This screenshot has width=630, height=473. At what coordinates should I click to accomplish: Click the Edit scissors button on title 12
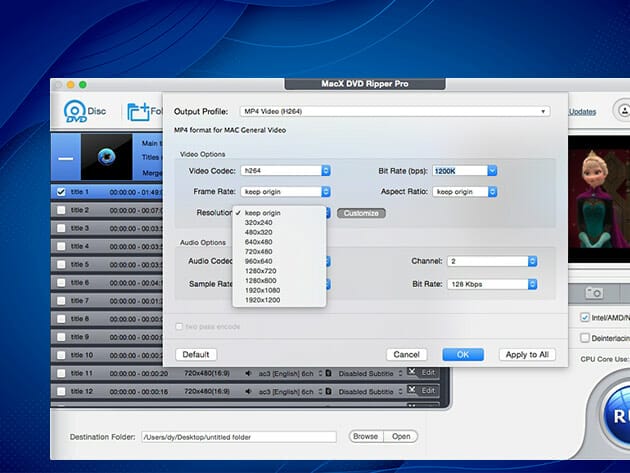tap(423, 391)
